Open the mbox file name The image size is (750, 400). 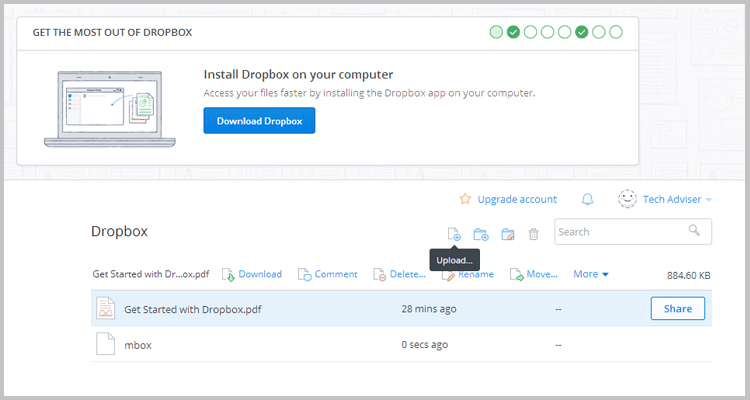click(138, 345)
